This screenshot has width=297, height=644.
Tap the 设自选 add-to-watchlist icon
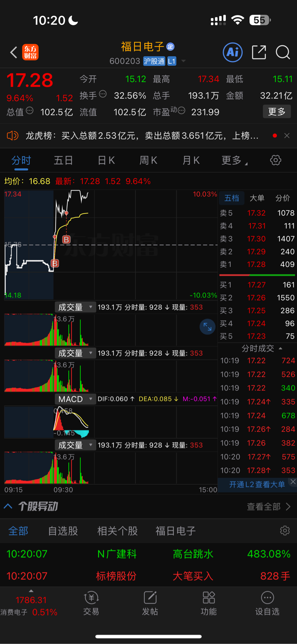pyautogui.click(x=267, y=603)
